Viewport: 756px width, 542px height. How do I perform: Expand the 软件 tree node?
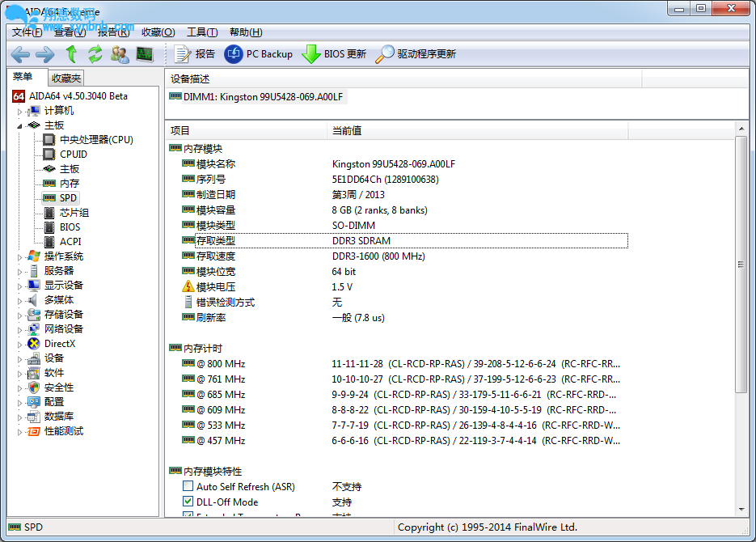pos(19,374)
